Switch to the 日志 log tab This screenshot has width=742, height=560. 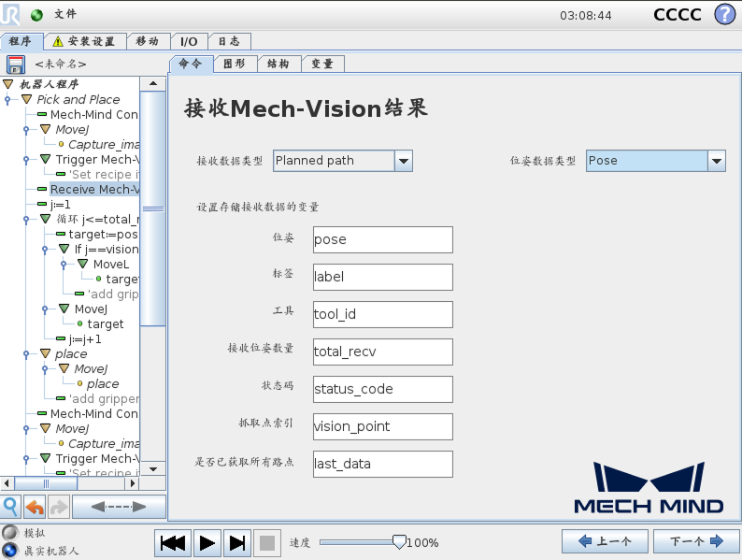tap(229, 41)
